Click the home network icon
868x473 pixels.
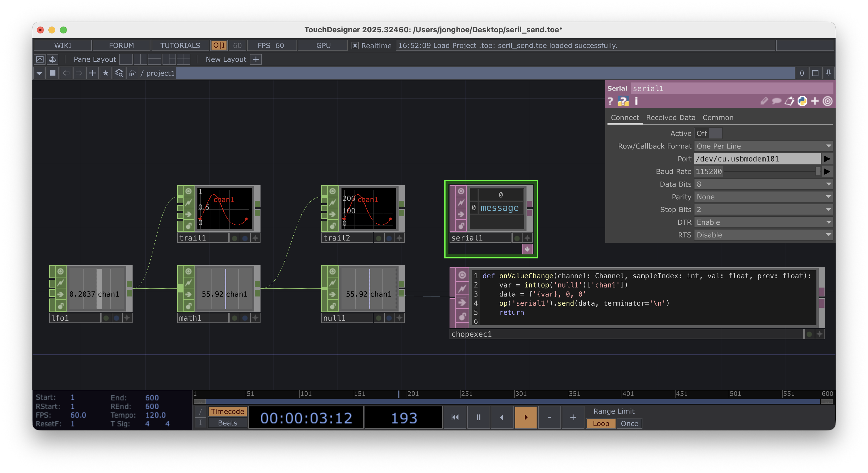[132, 73]
